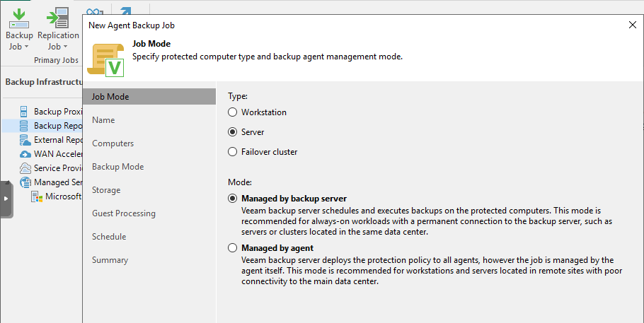The height and width of the screenshot is (323, 644).
Task: Close the New Agent Backup Job dialog
Action: pyautogui.click(x=633, y=25)
